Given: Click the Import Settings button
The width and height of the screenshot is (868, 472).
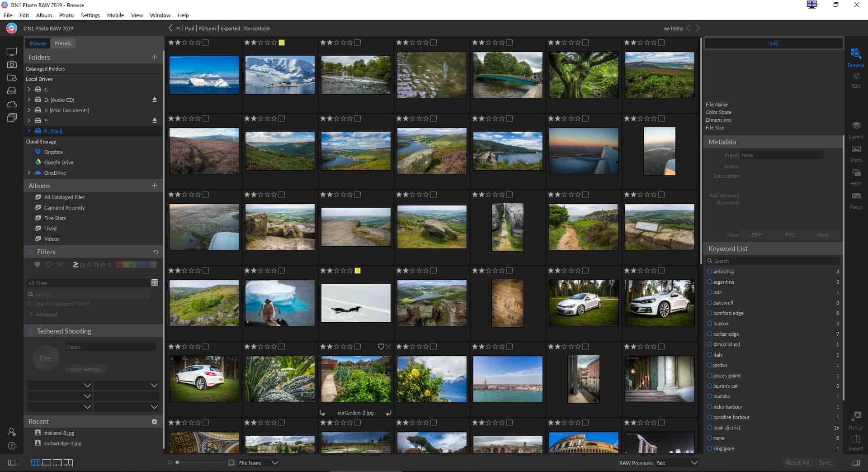Looking at the screenshot, I should 84,369.
